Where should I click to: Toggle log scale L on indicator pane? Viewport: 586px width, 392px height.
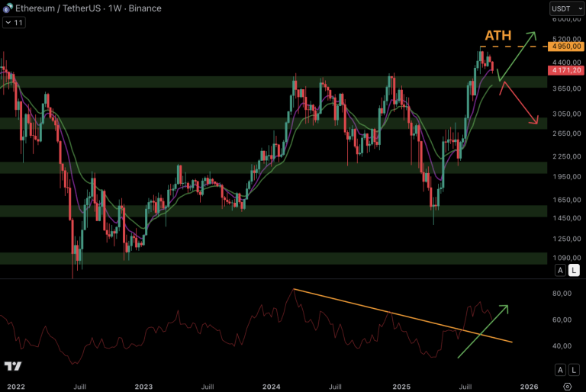574,370
